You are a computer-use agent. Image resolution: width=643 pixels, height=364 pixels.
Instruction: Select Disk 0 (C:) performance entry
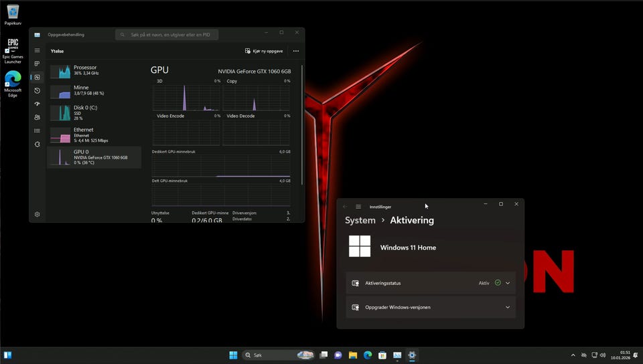[94, 112]
